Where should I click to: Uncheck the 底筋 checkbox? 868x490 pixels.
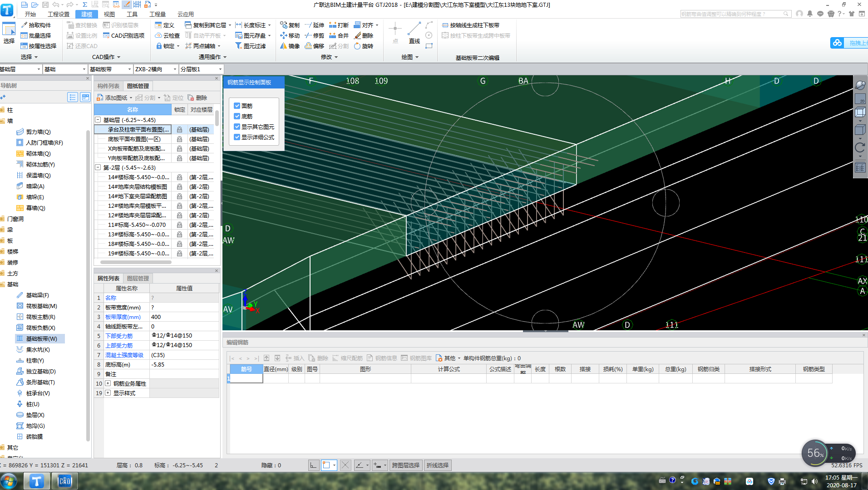(x=237, y=116)
